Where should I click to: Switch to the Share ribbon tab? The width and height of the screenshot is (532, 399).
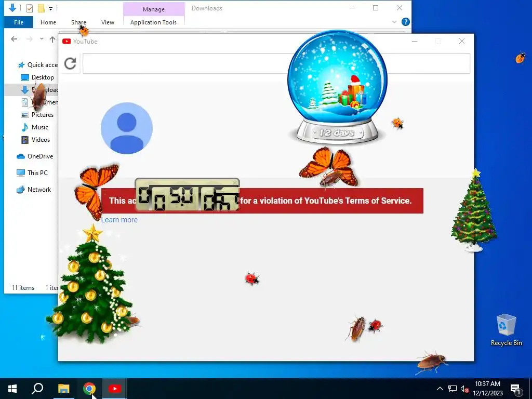point(78,22)
